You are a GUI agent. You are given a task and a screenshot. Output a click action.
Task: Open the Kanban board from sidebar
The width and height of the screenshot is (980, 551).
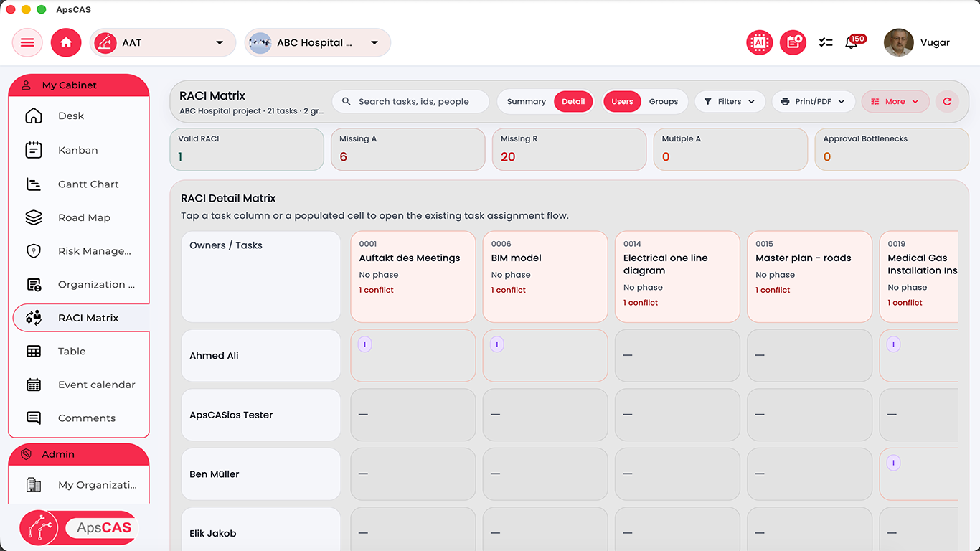tap(77, 150)
